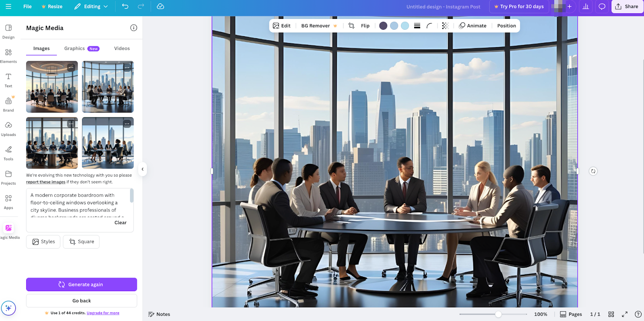The width and height of the screenshot is (644, 321).
Task: Click the corner rounding icon
Action: click(x=429, y=26)
